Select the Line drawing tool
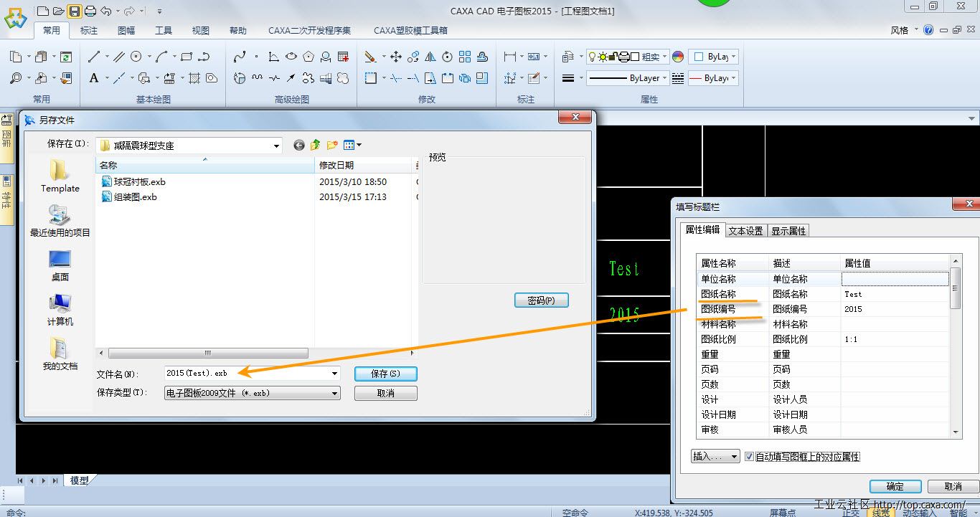The height and width of the screenshot is (517, 980). click(94, 57)
